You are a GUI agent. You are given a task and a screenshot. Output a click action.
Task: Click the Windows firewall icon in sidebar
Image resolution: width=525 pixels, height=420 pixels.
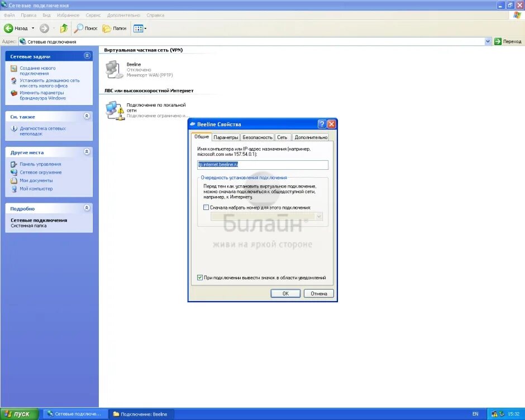[14, 93]
